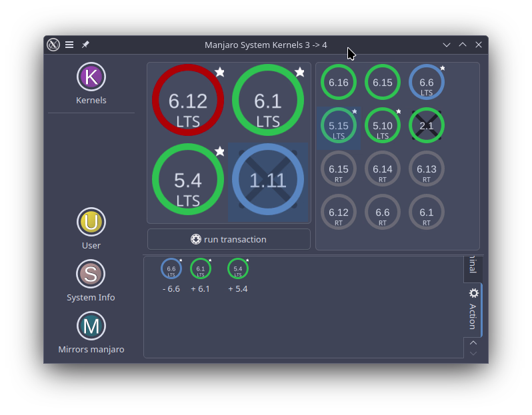This screenshot has height=415, width=532.
Task: Select the 5.10 LTS kernel
Action: 383,125
